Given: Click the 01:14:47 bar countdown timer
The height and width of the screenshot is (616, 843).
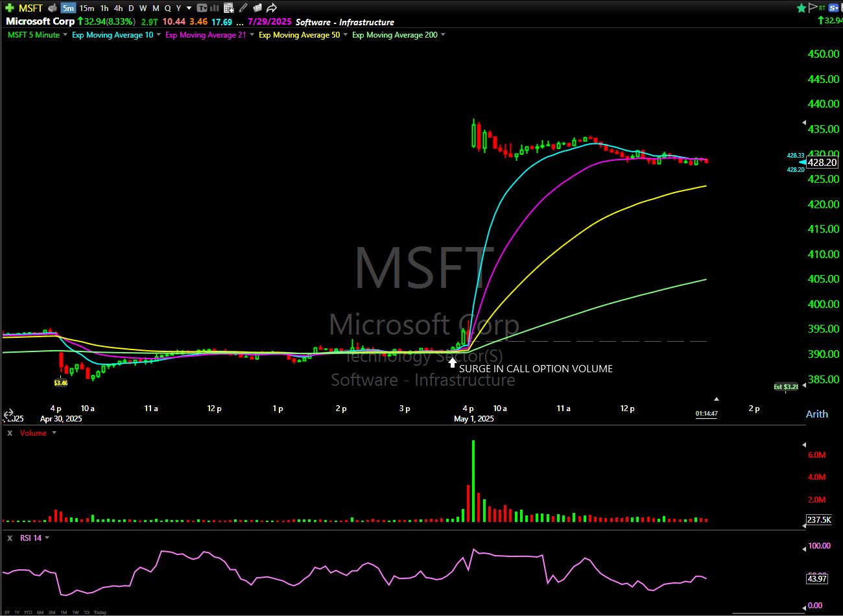Looking at the screenshot, I should coord(707,413).
